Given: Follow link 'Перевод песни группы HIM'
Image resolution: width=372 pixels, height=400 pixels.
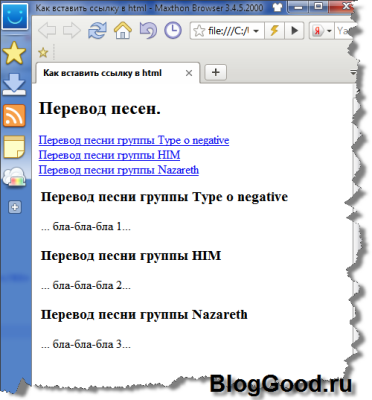Looking at the screenshot, I should pos(109,155).
